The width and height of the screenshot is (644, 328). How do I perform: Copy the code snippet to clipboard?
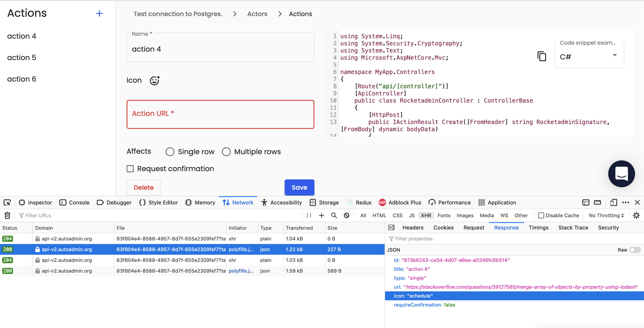tap(542, 56)
